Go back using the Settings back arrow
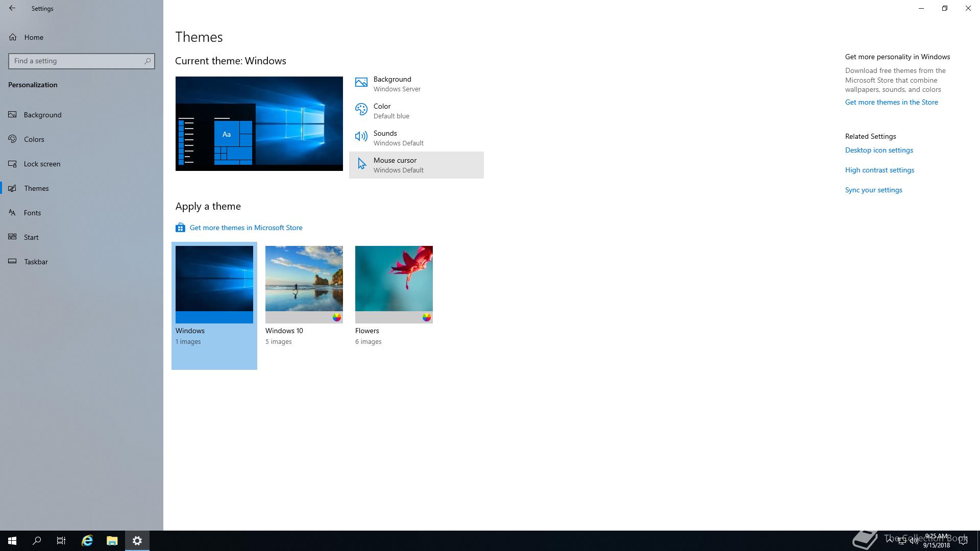The height and width of the screenshot is (551, 980). (x=12, y=8)
